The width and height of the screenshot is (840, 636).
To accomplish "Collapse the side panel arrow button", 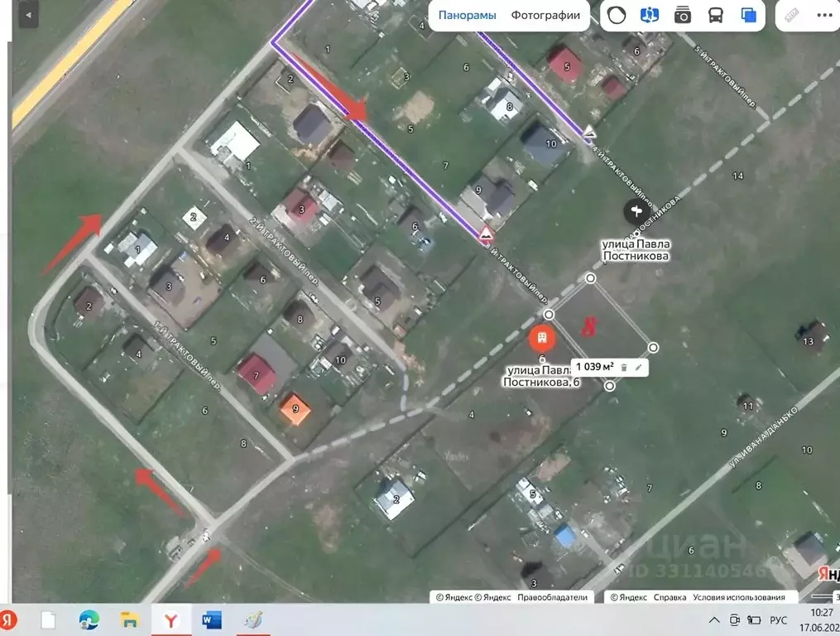I will point(28,15).
